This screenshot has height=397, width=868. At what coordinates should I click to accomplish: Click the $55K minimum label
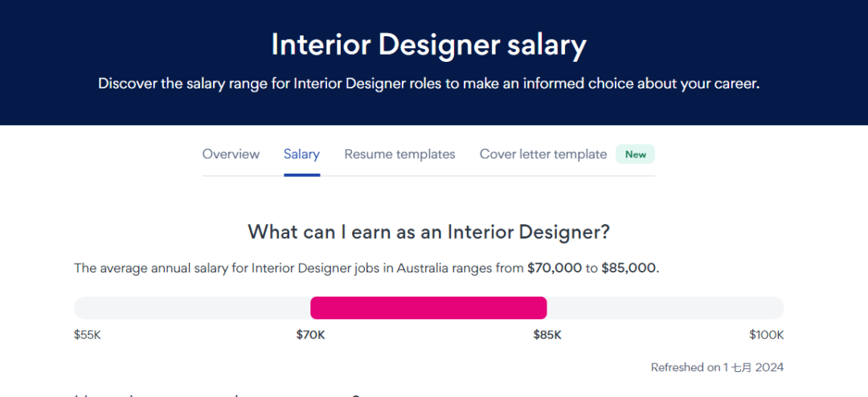point(88,335)
